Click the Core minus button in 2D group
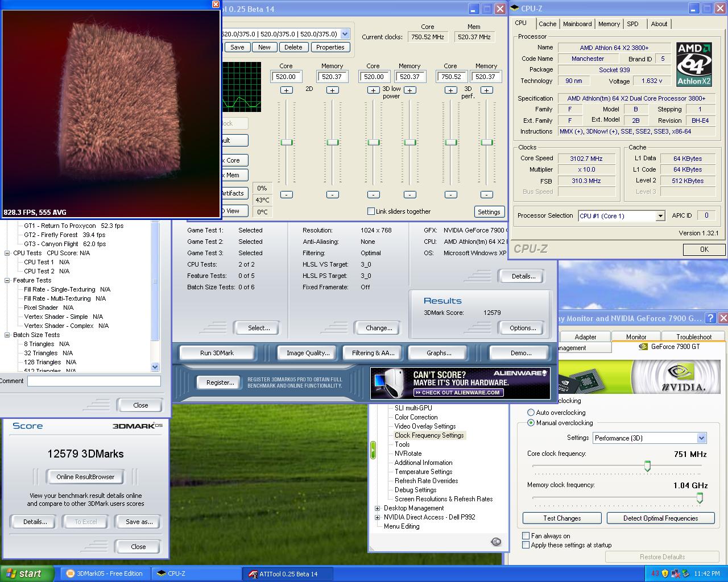The image size is (728, 582). point(287,194)
